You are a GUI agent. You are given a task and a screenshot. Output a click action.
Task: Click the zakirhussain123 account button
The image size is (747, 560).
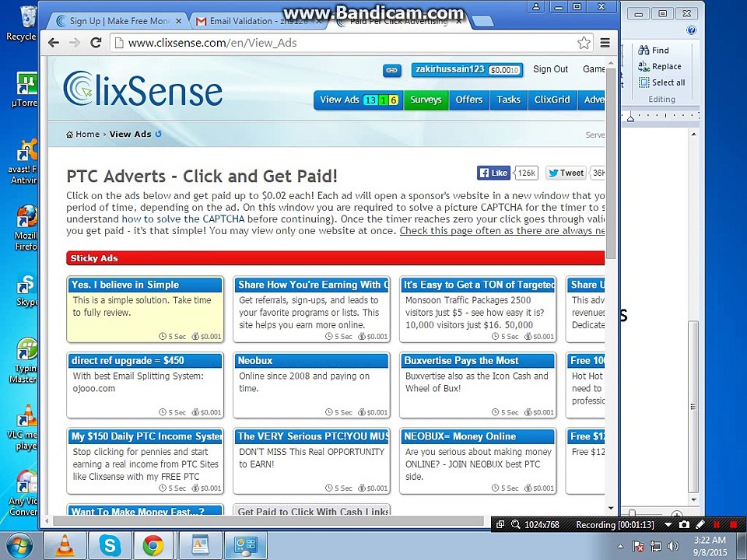click(x=467, y=69)
